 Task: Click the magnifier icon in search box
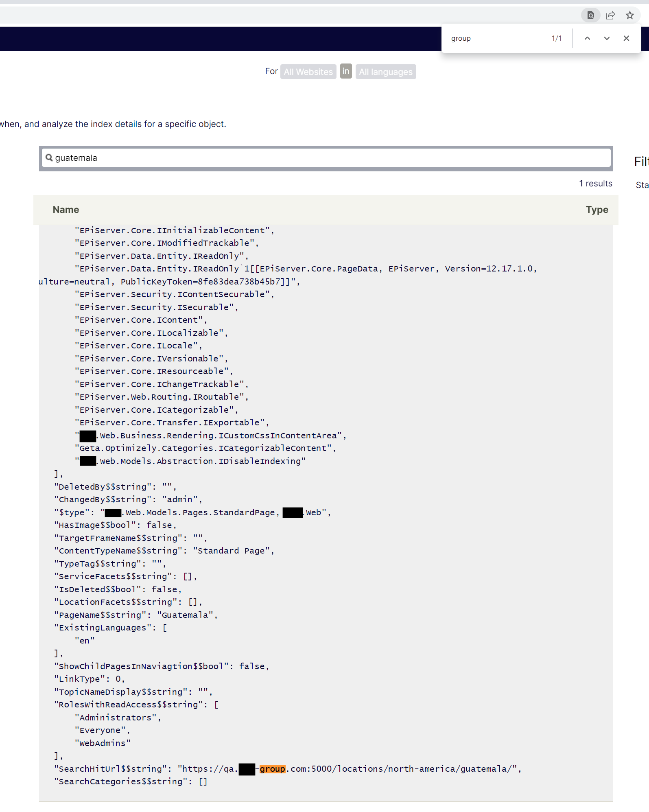coord(49,158)
